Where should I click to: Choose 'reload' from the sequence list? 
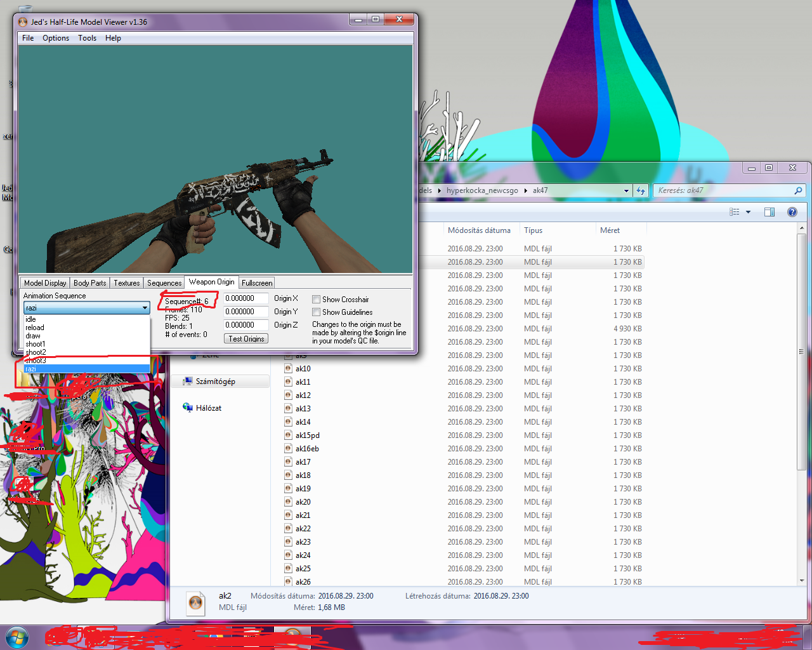click(x=87, y=328)
